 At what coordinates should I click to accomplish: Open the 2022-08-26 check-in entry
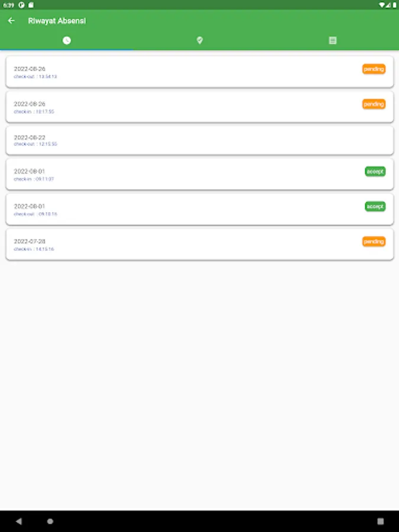(x=200, y=107)
